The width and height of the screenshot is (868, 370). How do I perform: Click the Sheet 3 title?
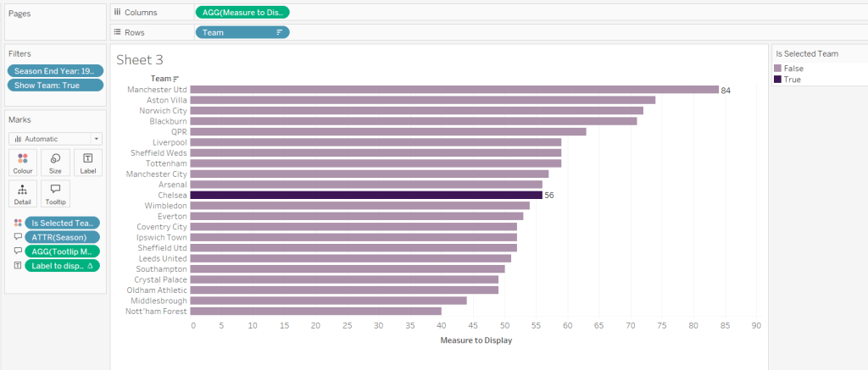point(140,60)
